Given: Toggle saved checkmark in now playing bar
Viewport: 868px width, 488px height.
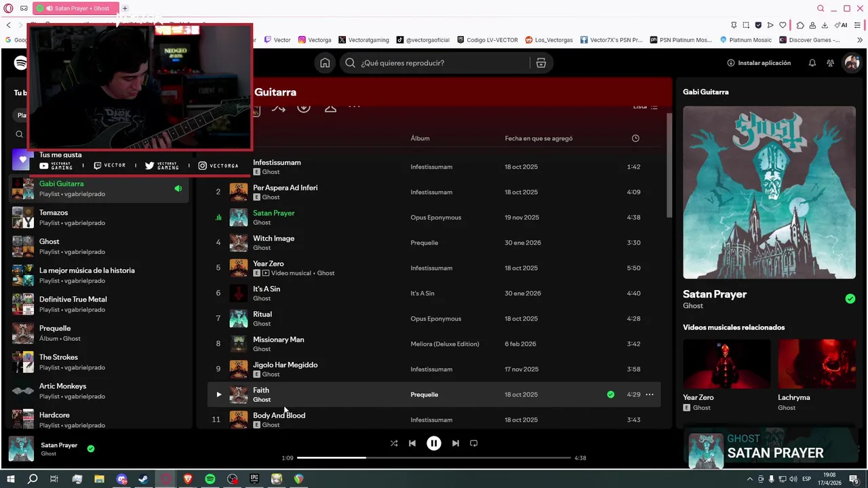Looking at the screenshot, I should (91, 449).
